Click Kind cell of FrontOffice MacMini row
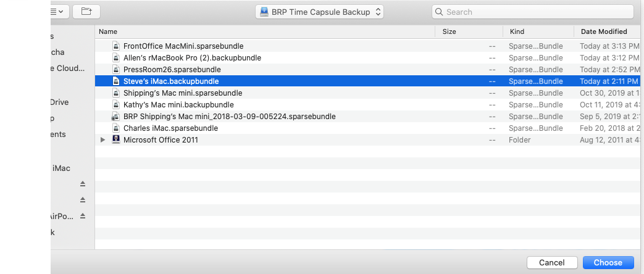 coord(535,46)
